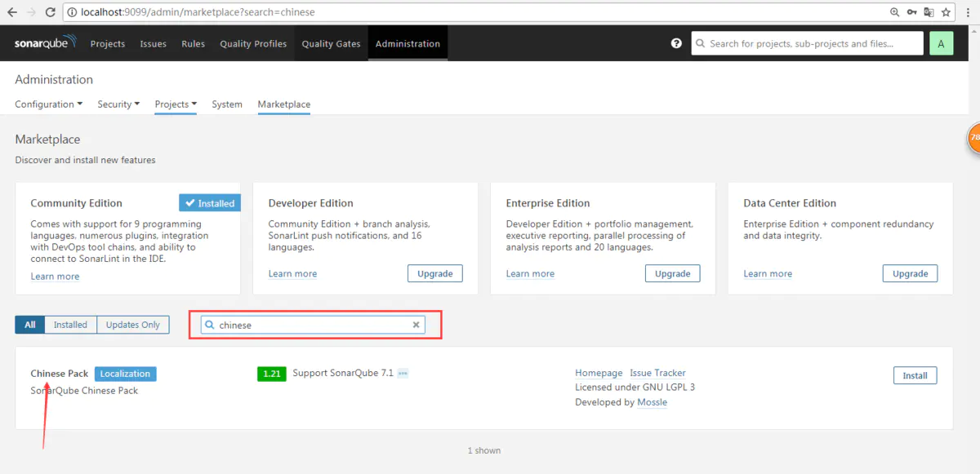Upgrade to Enterprise Edition
The image size is (980, 474).
(672, 273)
